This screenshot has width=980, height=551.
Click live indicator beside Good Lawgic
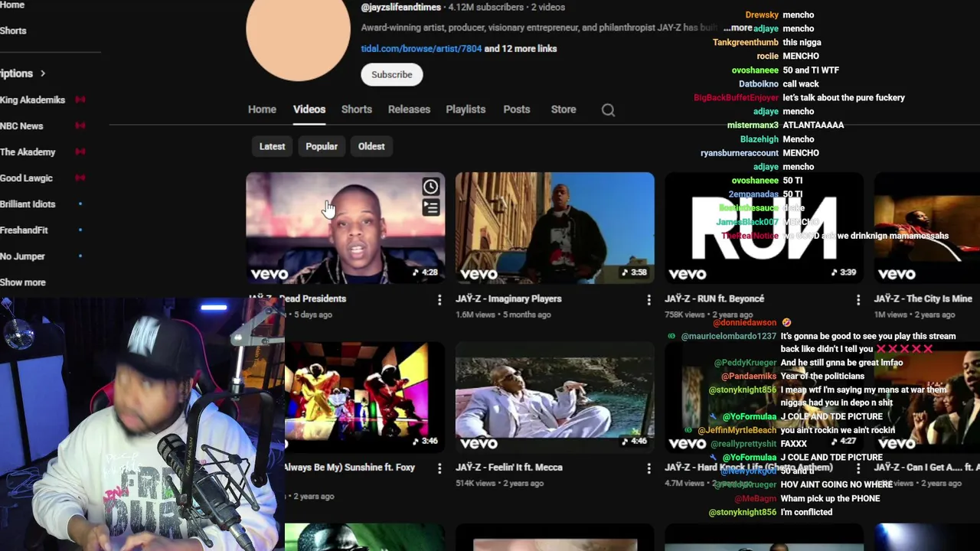pos(80,178)
